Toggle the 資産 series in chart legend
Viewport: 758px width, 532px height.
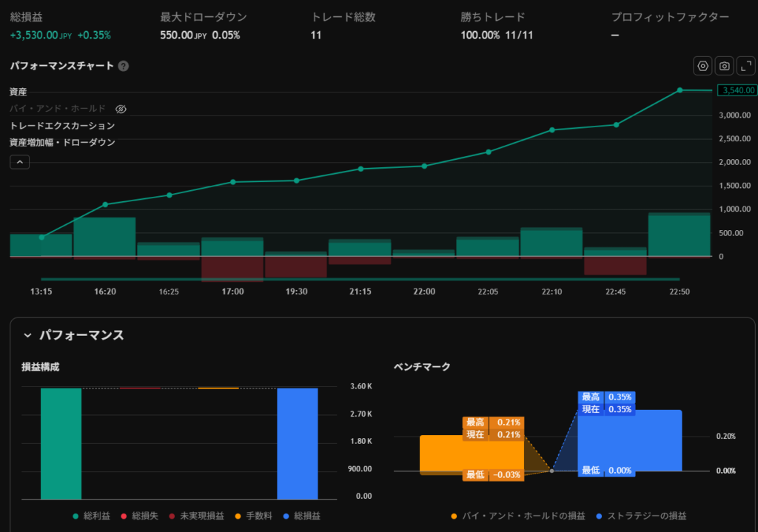19,92
